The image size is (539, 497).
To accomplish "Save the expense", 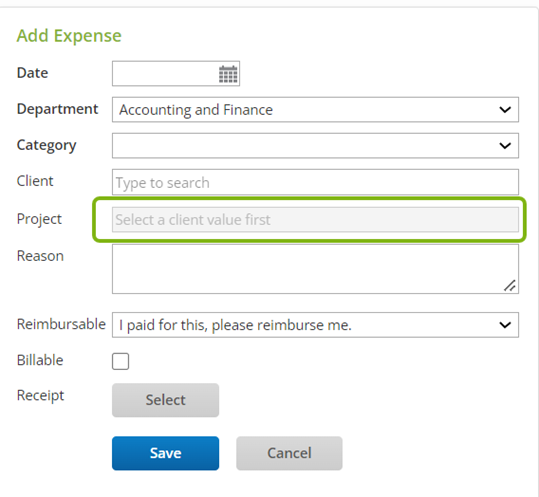I will 165,453.
